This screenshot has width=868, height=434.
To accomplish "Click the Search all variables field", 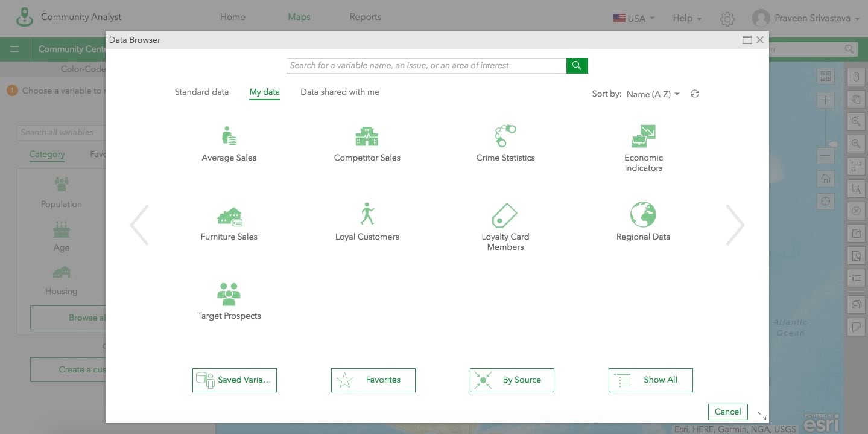I will (x=61, y=132).
